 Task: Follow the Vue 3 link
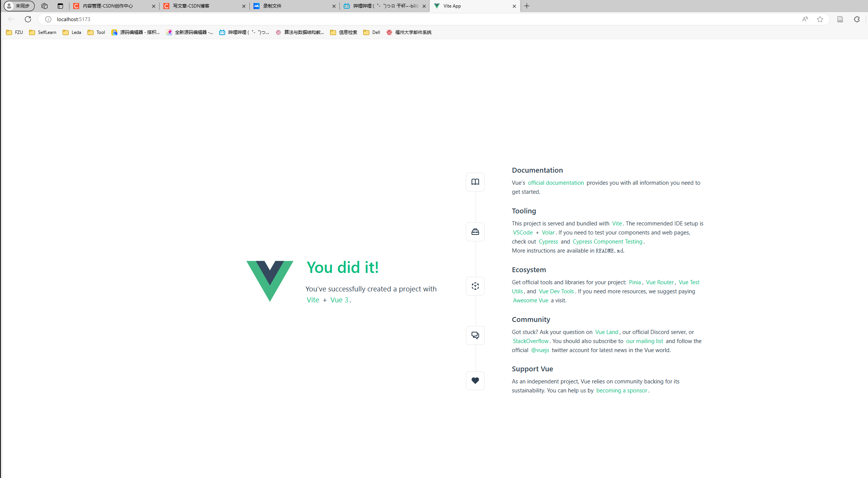339,300
